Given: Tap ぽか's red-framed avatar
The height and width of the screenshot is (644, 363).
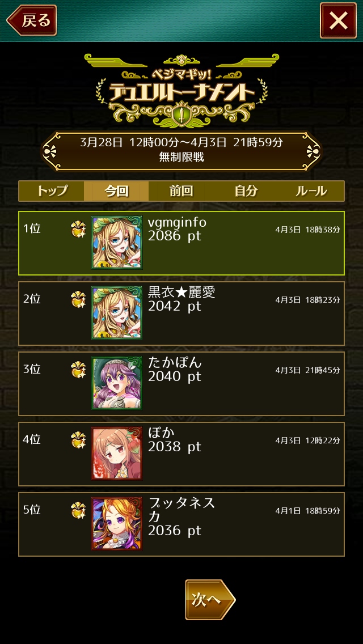Looking at the screenshot, I should [x=117, y=454].
